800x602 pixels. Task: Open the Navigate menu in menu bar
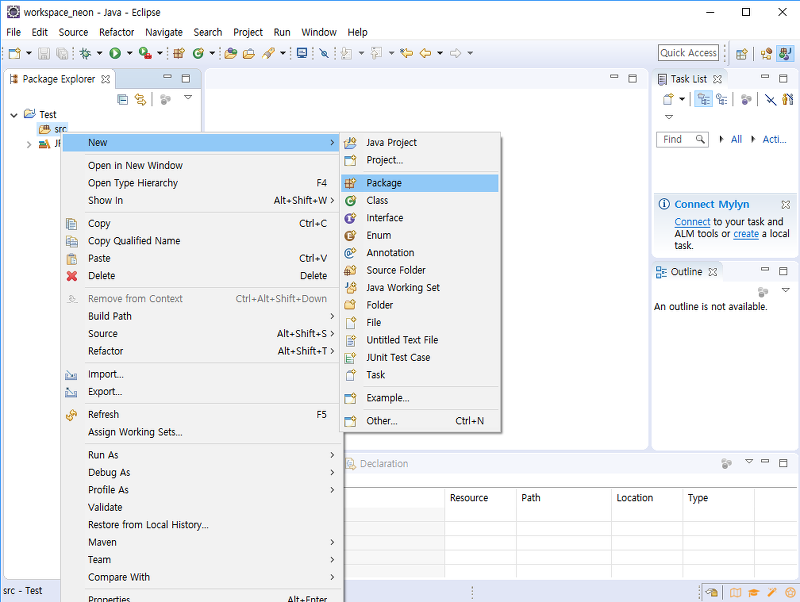coord(164,32)
